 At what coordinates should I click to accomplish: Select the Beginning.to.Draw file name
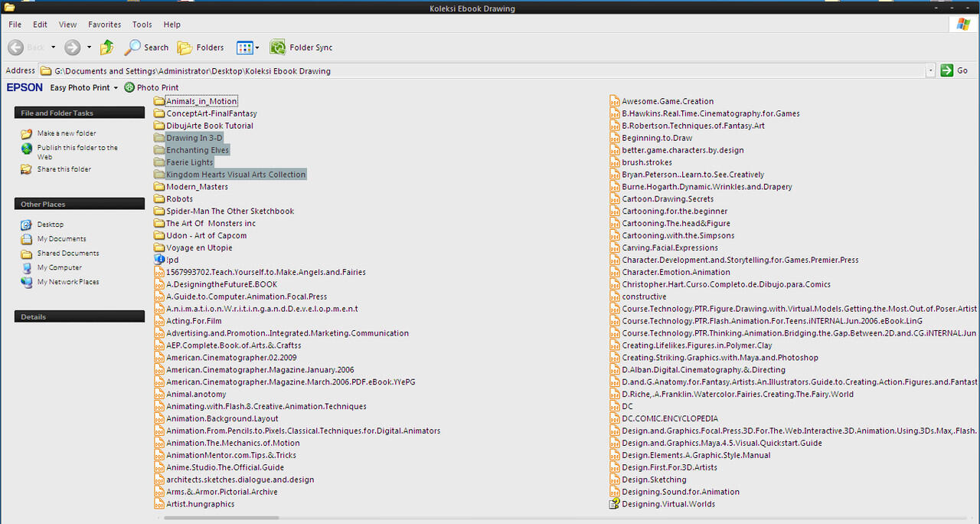657,138
